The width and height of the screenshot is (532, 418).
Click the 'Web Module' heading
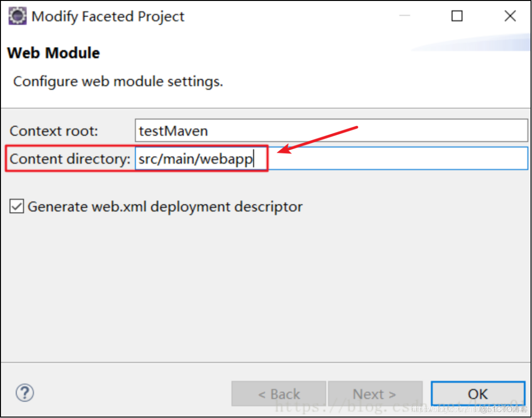click(x=54, y=53)
